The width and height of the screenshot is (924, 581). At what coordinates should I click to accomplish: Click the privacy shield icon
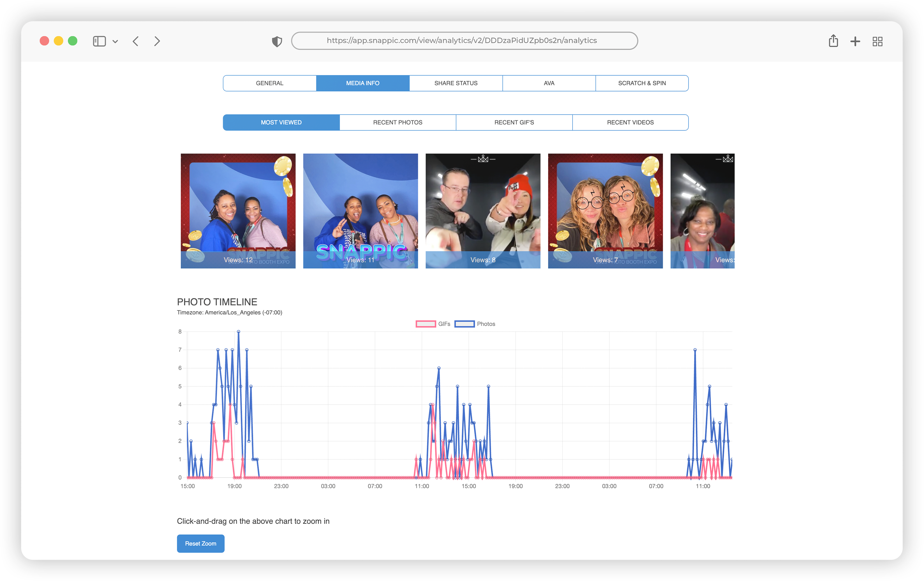pos(277,41)
